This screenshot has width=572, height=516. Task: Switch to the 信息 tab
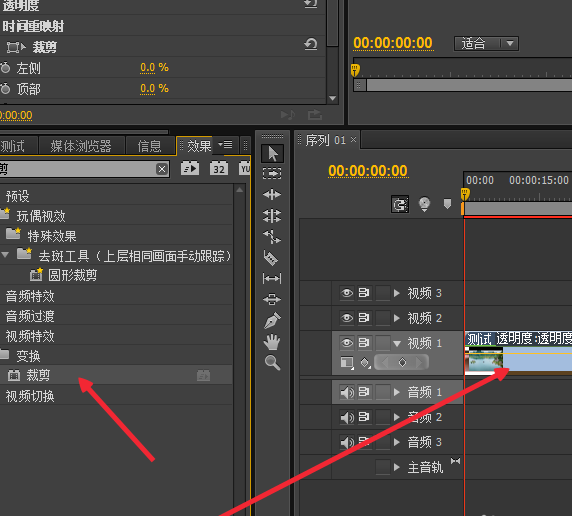[x=149, y=146]
